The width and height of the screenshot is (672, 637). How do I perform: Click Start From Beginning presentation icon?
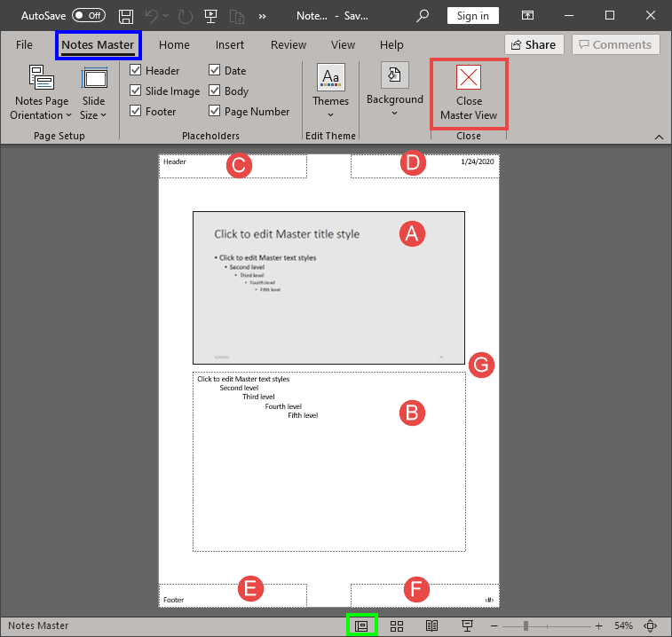pos(210,16)
